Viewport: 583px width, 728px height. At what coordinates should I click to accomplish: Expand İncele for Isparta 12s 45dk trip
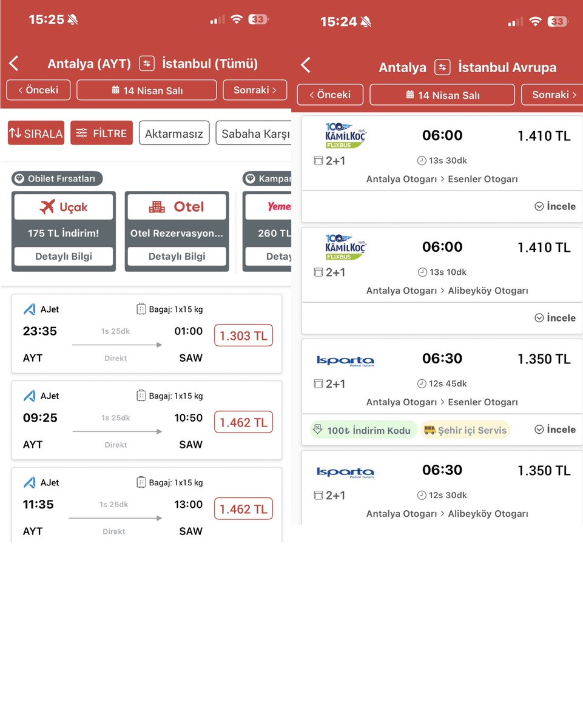point(555,430)
